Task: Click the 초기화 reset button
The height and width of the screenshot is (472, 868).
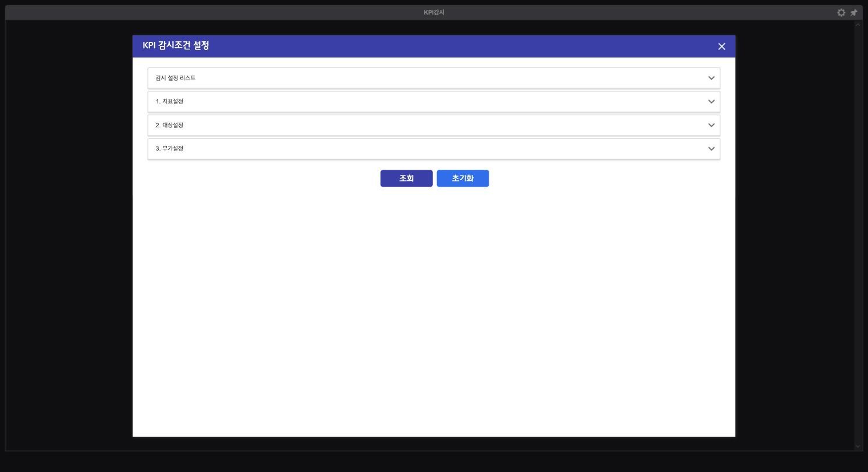Action: tap(463, 178)
